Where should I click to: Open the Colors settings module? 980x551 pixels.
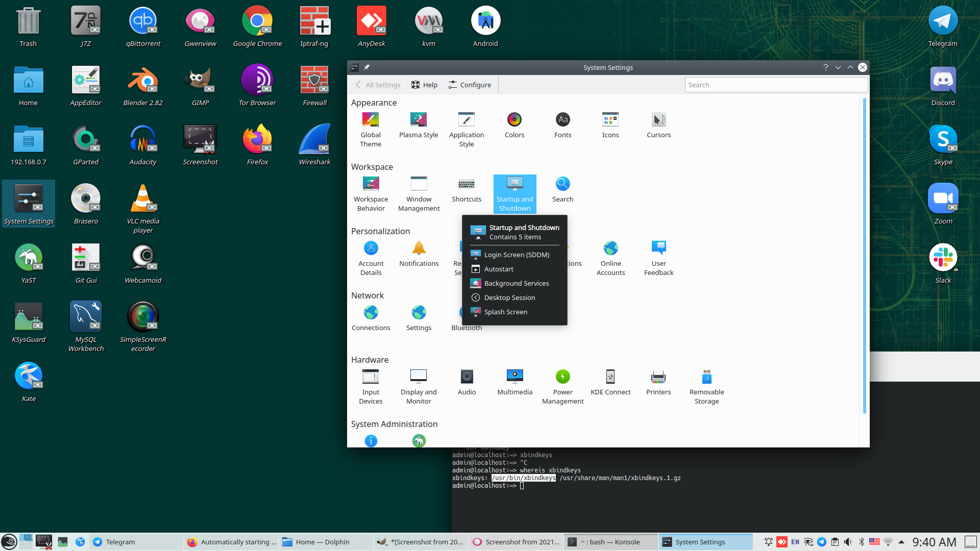click(x=514, y=120)
